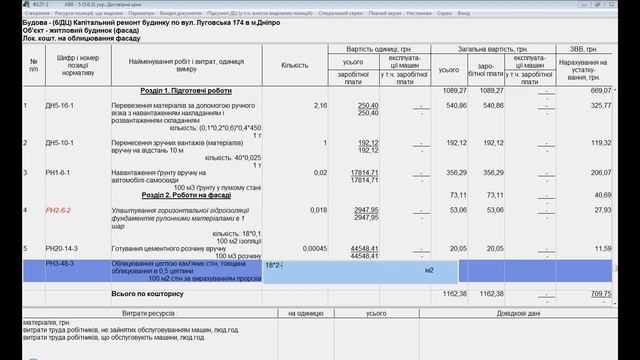Open the Створення menu
This screenshot has height=360, width=640.
click(37, 13)
